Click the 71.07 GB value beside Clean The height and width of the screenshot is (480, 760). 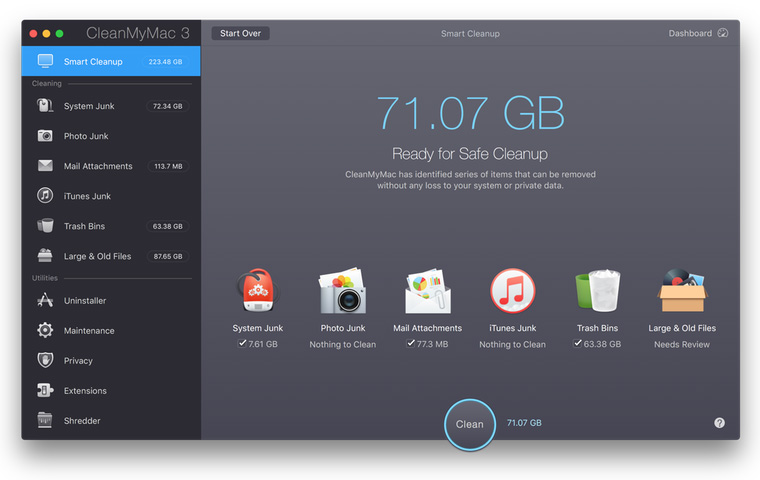coord(524,423)
